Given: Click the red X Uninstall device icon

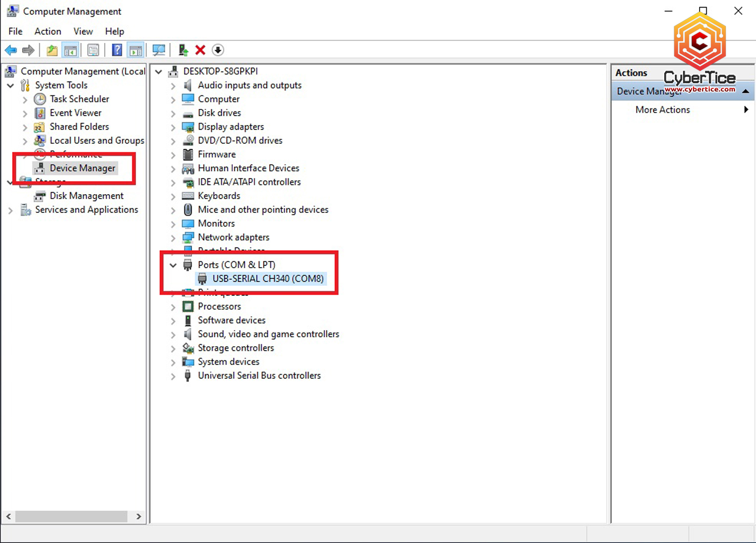Looking at the screenshot, I should click(x=201, y=50).
